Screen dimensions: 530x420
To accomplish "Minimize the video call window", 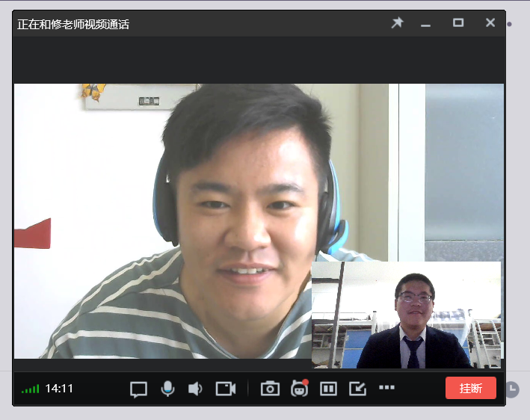I will (425, 25).
